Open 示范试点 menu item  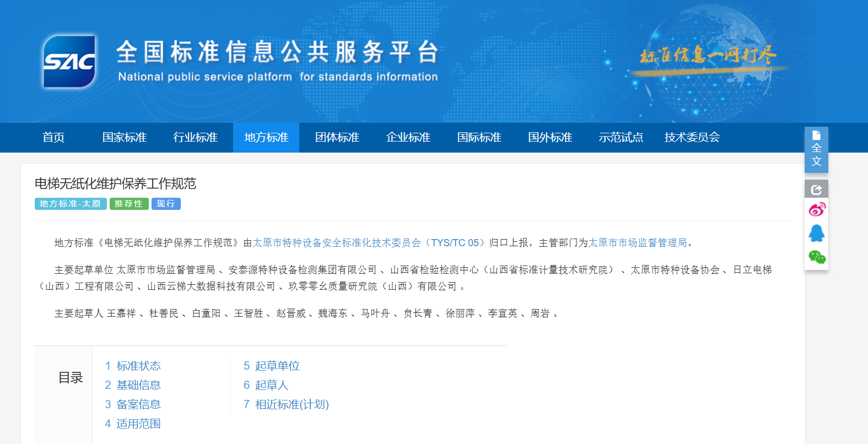click(621, 137)
